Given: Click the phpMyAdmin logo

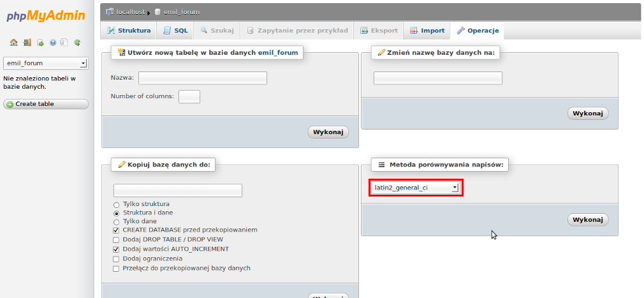Looking at the screenshot, I should click(x=46, y=16).
